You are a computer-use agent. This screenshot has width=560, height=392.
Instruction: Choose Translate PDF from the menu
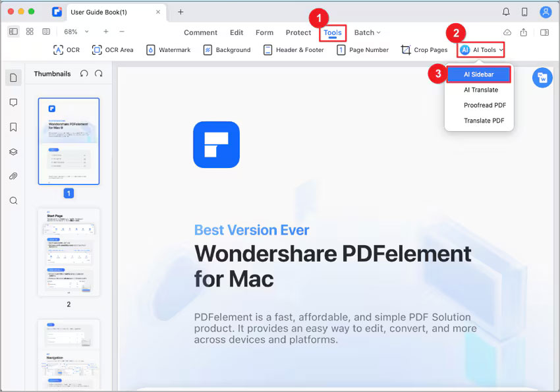484,121
